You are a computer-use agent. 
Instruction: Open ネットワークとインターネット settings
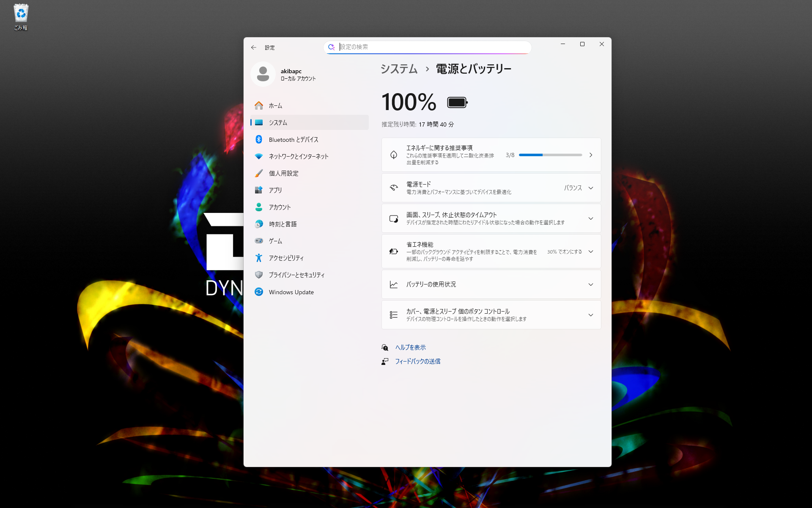[x=298, y=156]
